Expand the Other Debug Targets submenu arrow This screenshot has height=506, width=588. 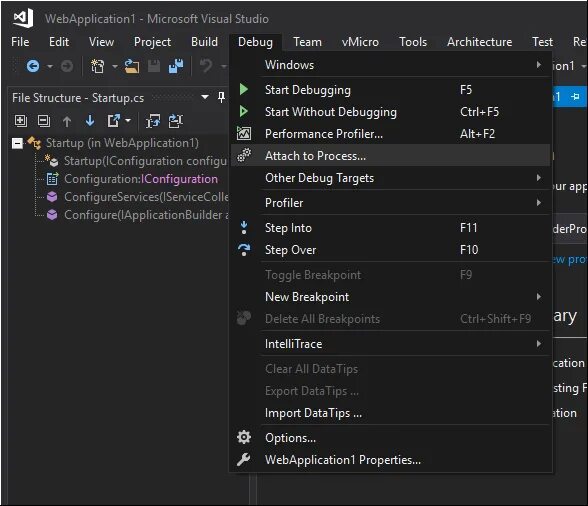tap(539, 177)
